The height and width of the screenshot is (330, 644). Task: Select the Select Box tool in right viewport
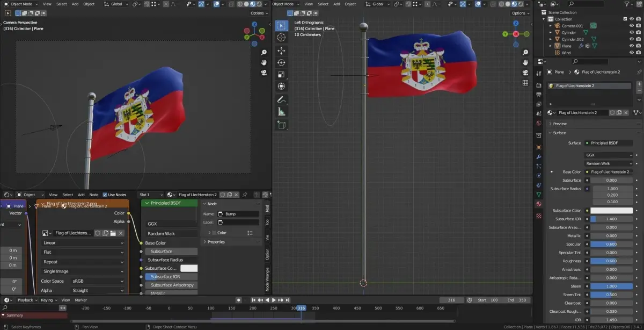(x=281, y=25)
